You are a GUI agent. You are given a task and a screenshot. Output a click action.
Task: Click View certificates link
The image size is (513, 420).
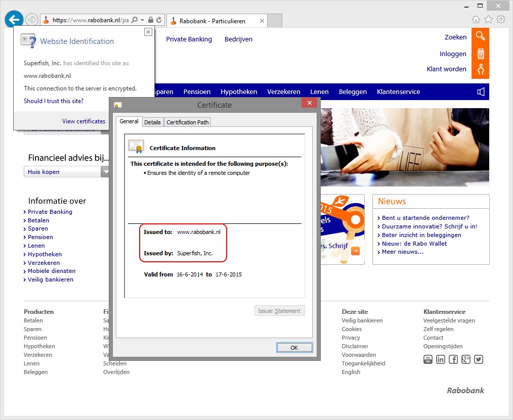click(x=84, y=121)
